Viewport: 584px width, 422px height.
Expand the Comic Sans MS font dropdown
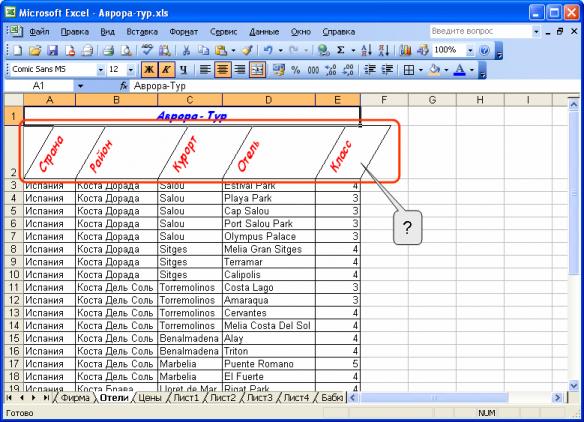(100, 70)
